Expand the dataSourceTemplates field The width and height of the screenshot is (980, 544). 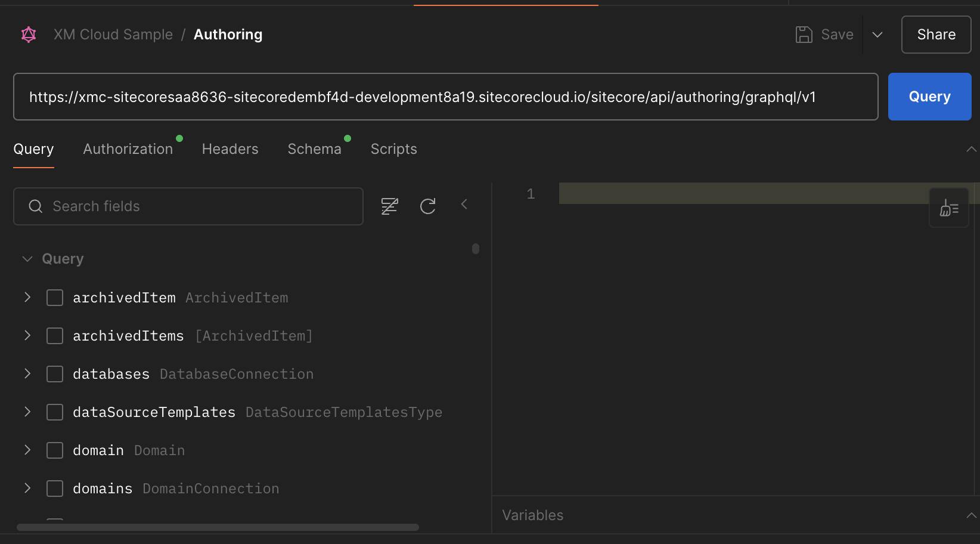(x=27, y=412)
